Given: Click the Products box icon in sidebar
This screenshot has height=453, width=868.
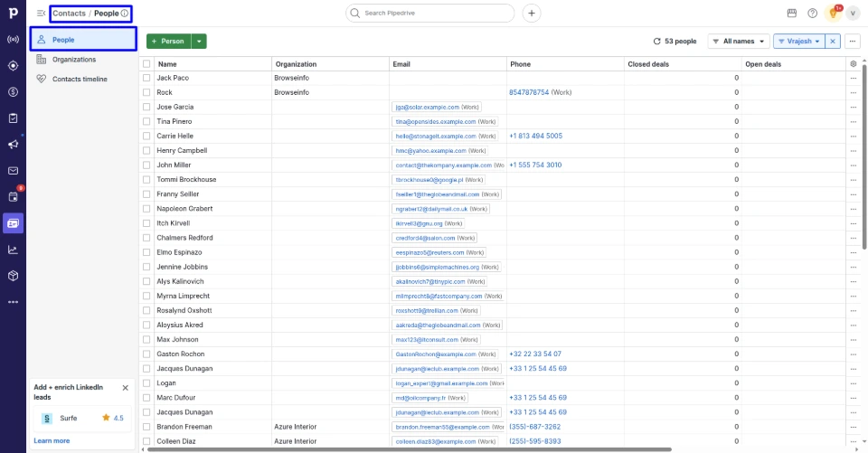Looking at the screenshot, I should [13, 276].
